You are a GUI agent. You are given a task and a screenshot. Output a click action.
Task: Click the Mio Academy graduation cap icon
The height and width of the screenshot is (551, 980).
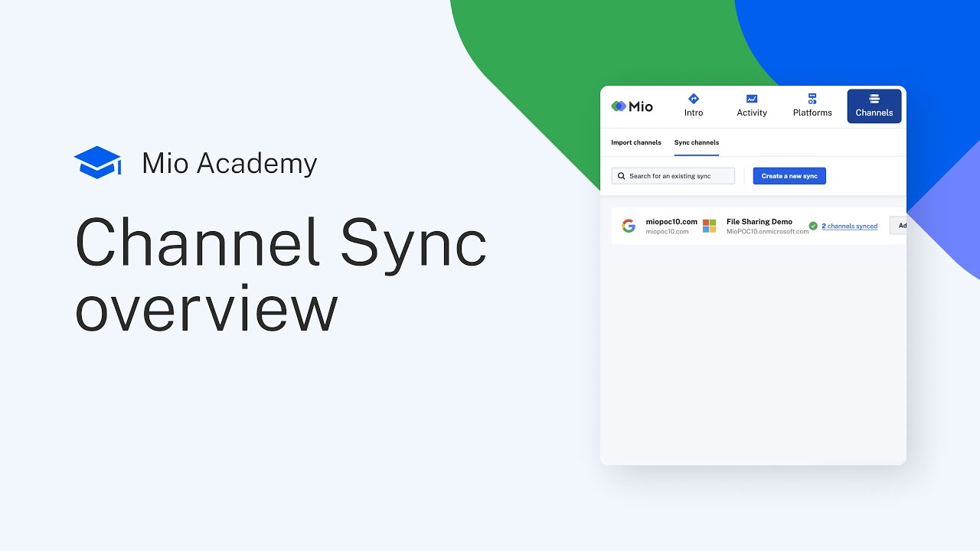pos(98,162)
